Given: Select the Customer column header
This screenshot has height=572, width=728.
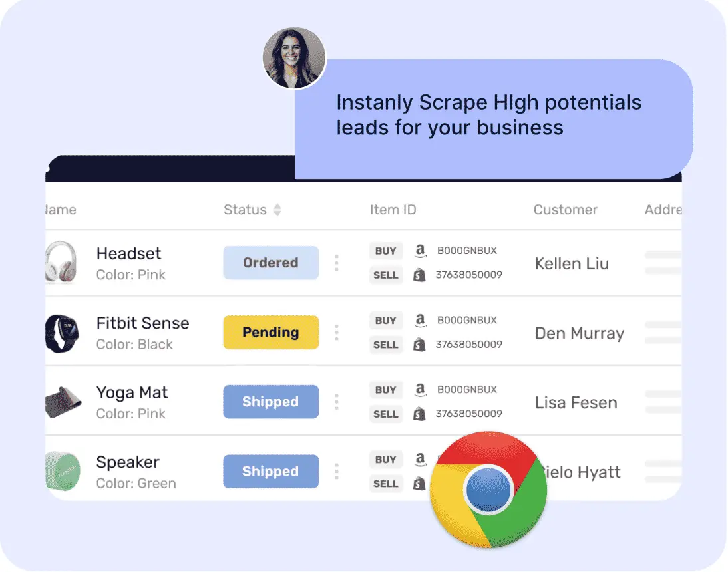Looking at the screenshot, I should (x=566, y=210).
